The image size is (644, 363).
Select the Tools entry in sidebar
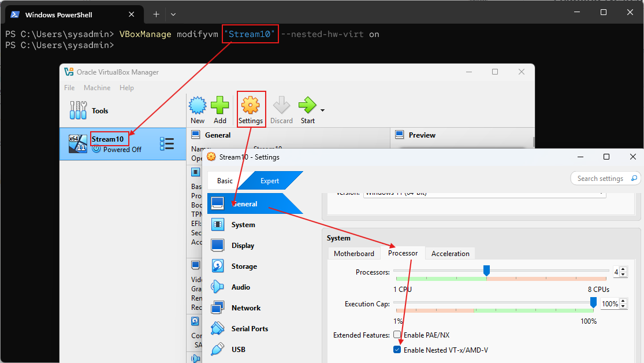(x=99, y=111)
